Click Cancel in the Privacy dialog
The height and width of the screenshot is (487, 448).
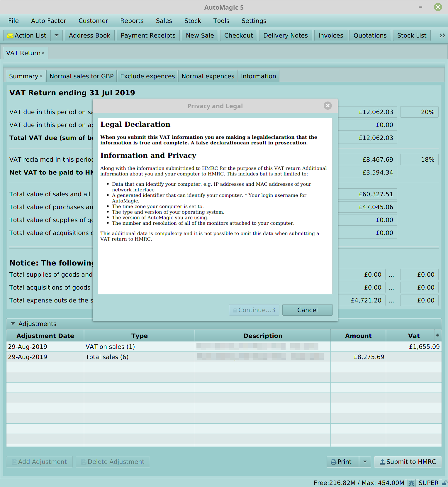pos(307,310)
